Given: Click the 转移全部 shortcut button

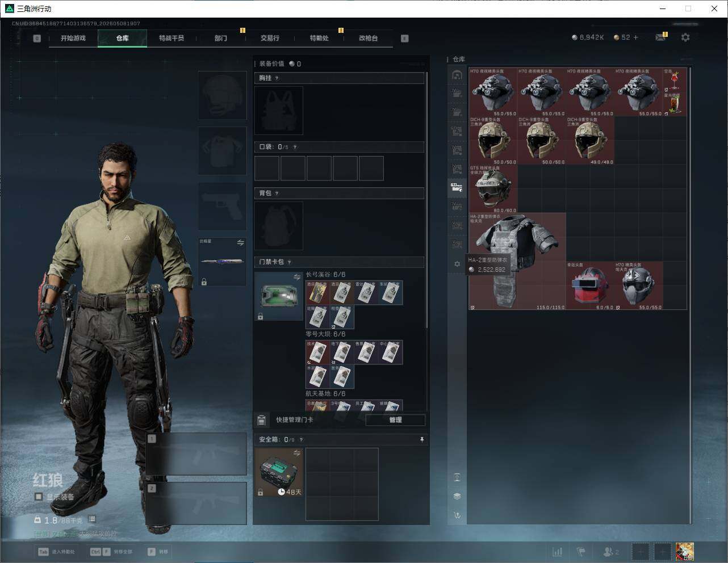Looking at the screenshot, I should tap(111, 552).
